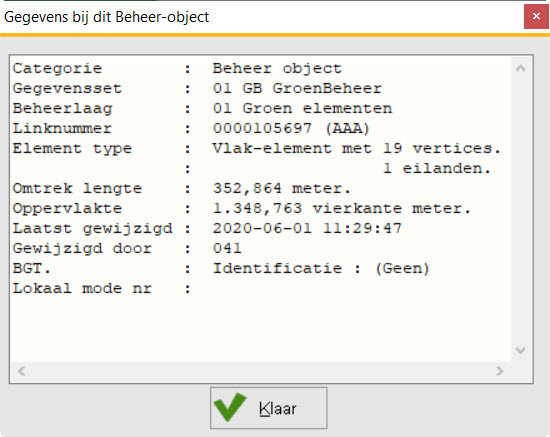Click the horizontal scrollbar track

pyautogui.click(x=261, y=371)
